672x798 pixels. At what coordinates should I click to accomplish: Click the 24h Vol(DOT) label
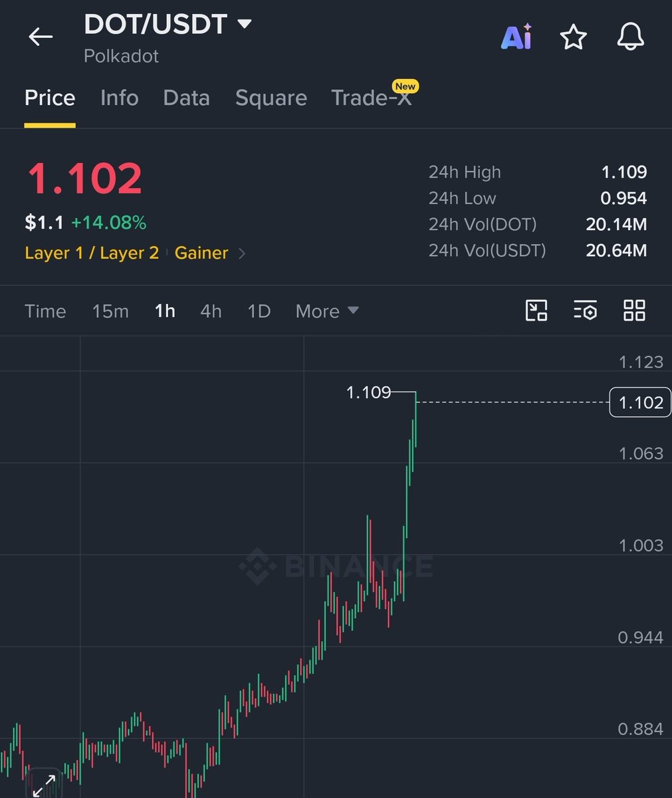tap(483, 225)
